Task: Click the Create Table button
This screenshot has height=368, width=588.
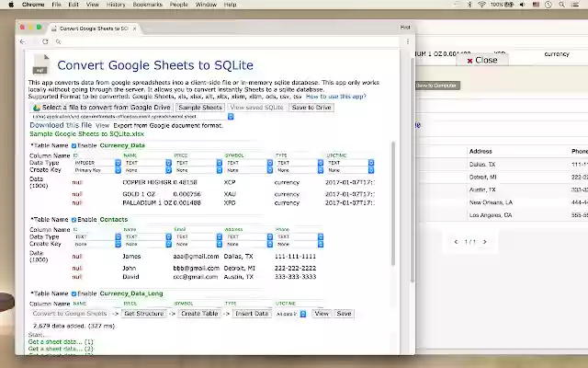Action: (x=199, y=314)
